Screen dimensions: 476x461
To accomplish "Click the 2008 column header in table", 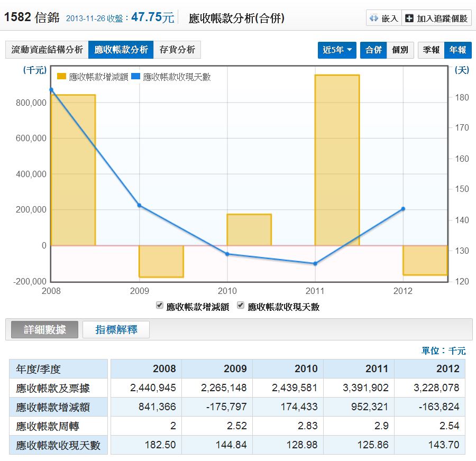I will click(164, 368).
